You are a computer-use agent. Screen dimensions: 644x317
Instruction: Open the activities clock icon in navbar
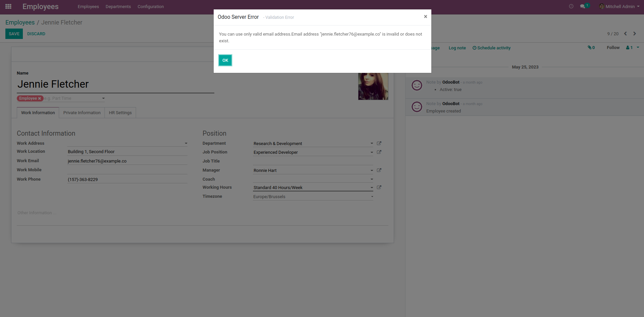pyautogui.click(x=571, y=6)
